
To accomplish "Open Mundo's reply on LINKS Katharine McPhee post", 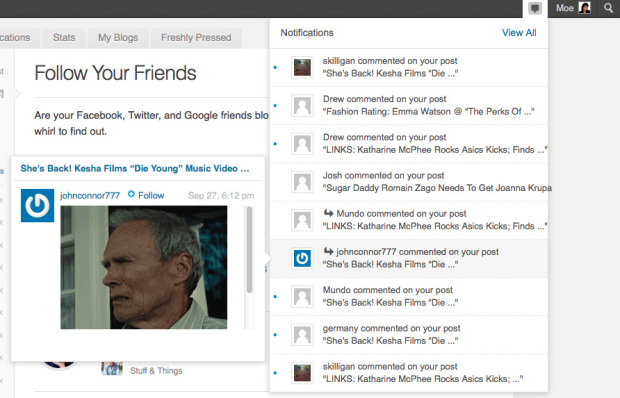I will click(x=409, y=220).
